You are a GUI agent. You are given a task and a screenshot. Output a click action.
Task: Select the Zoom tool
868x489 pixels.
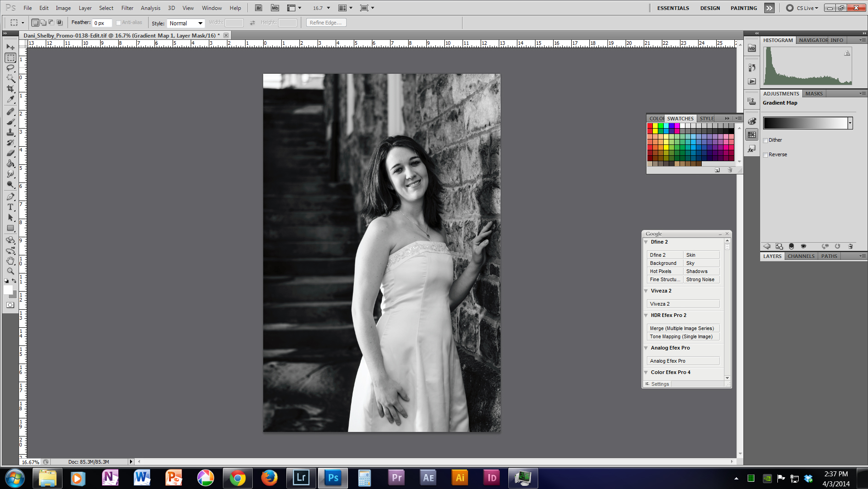[10, 271]
